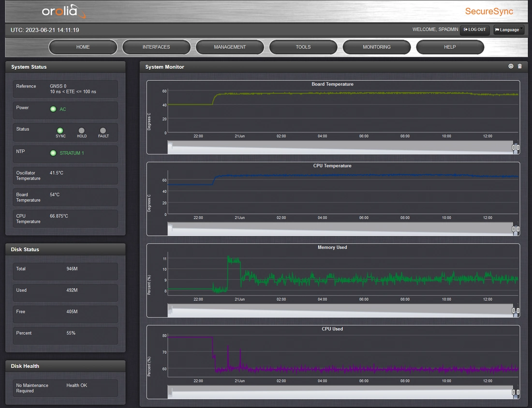Image resolution: width=532 pixels, height=408 pixels.
Task: Click the No Maintenance Required label
Action: pos(32,388)
